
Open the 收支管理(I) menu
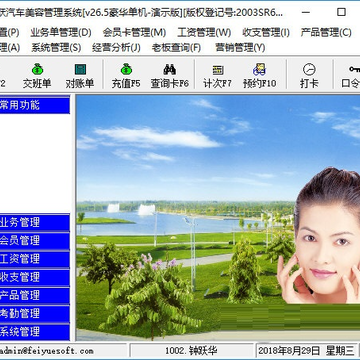click(266, 33)
